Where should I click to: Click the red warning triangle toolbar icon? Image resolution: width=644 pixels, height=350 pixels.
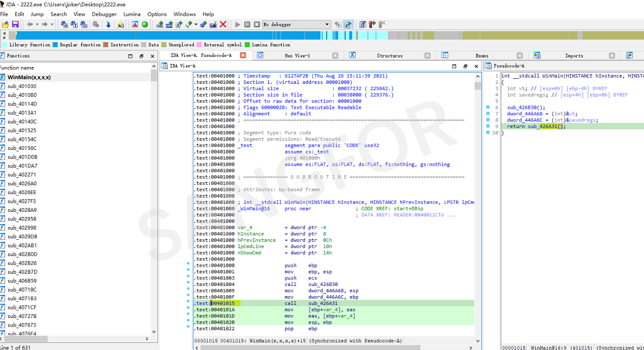pyautogui.click(x=135, y=24)
